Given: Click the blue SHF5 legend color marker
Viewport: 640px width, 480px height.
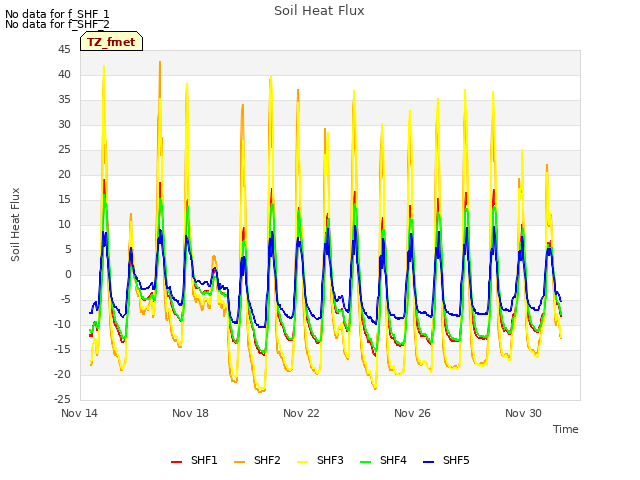Looking at the screenshot, I should coord(428,462).
